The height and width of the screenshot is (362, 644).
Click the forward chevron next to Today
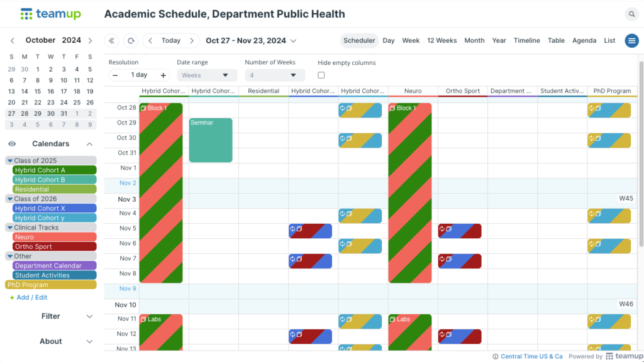pyautogui.click(x=191, y=40)
